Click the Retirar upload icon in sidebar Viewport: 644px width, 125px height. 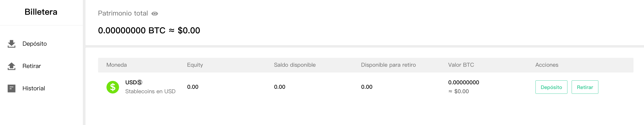click(12, 66)
